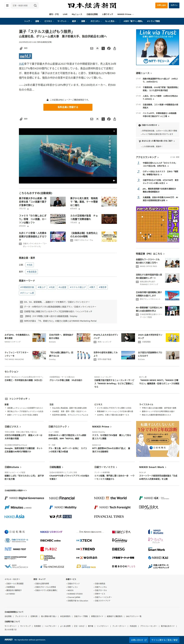The image size is (184, 644).
Task: Expand the オピニオン navigation dropdown
Action: (x=96, y=21)
